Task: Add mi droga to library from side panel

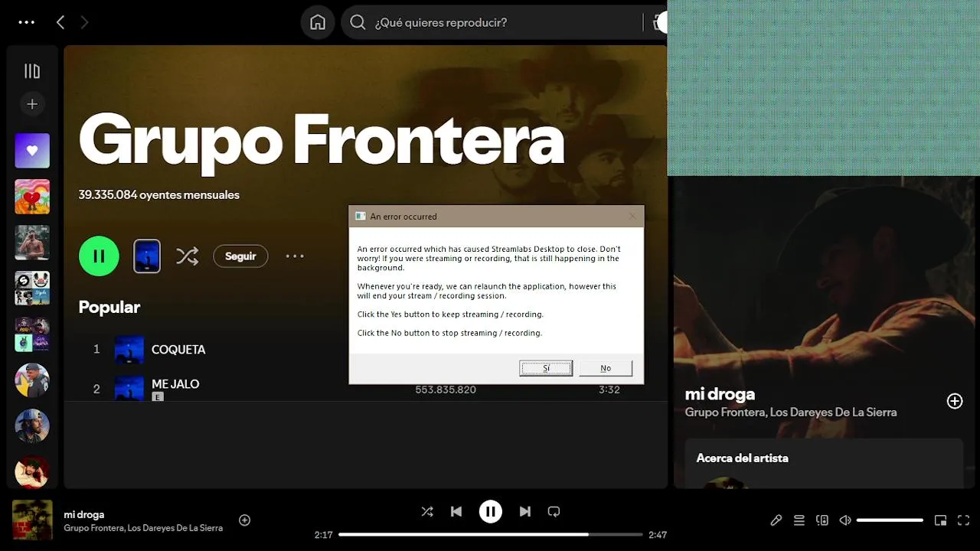Action: (x=955, y=401)
